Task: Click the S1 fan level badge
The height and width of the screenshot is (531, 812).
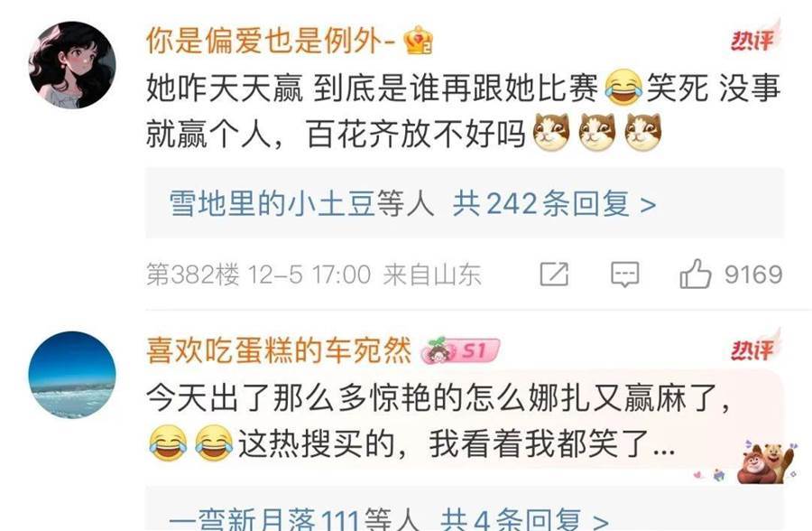Action: pos(460,350)
